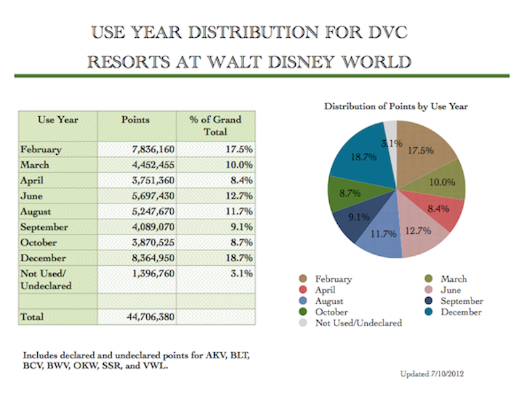Click the Not Used/Undeclared legend dot
Screen dimensions: 532x412
click(303, 322)
